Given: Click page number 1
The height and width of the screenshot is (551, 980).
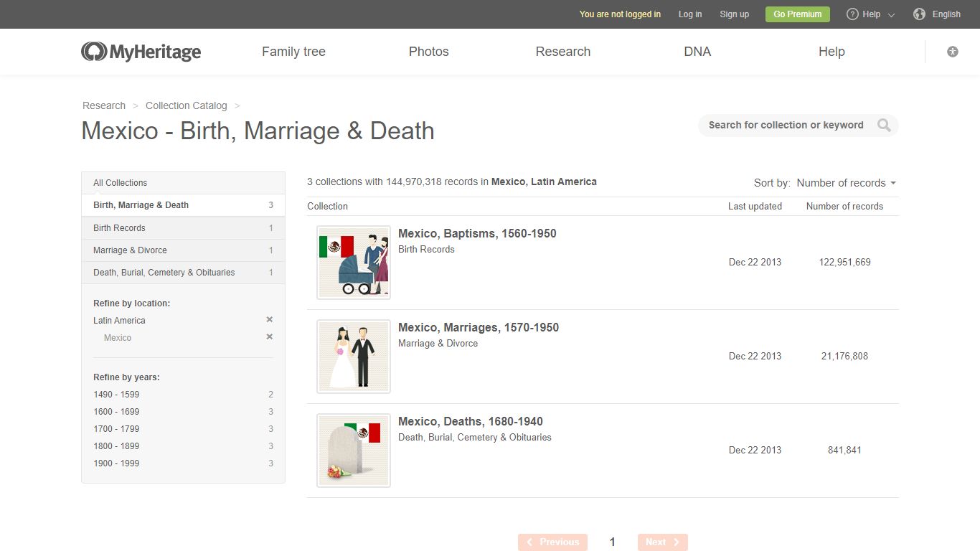Looking at the screenshot, I should click(x=612, y=542).
